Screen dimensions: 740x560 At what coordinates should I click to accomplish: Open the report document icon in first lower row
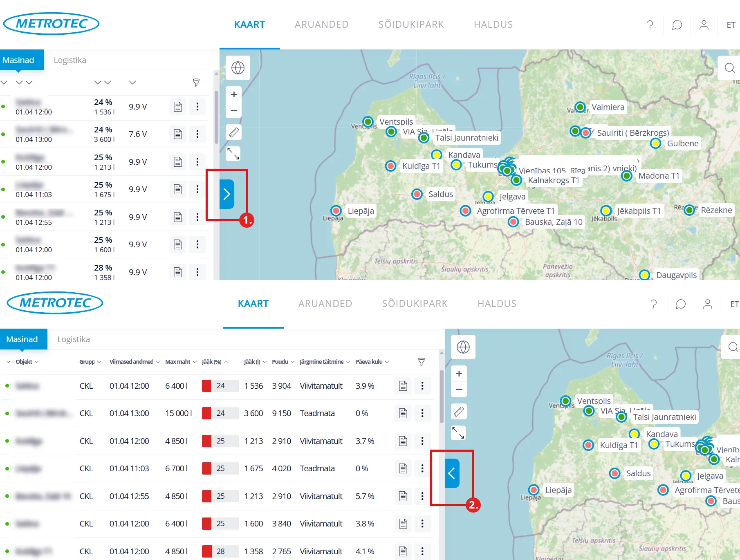(x=403, y=385)
